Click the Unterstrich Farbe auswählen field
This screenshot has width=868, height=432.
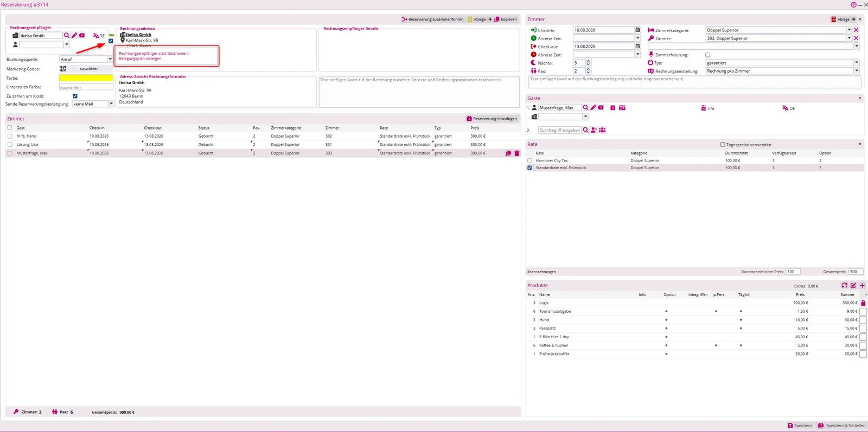click(x=86, y=87)
